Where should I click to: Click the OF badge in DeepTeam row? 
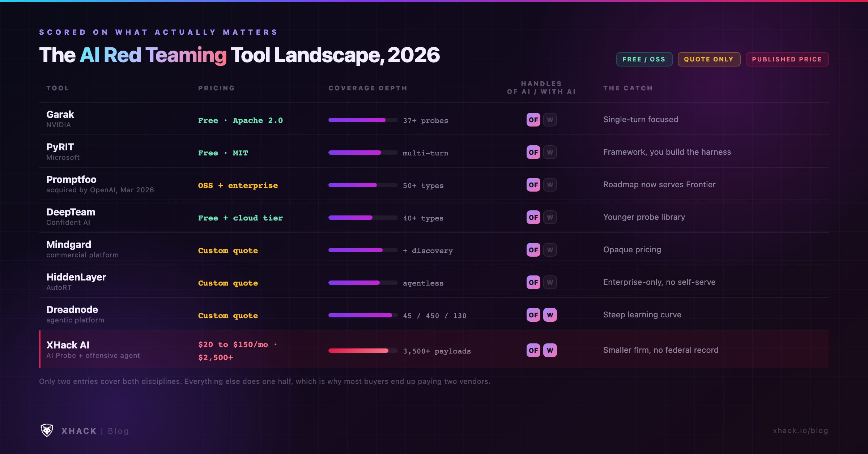coord(533,217)
